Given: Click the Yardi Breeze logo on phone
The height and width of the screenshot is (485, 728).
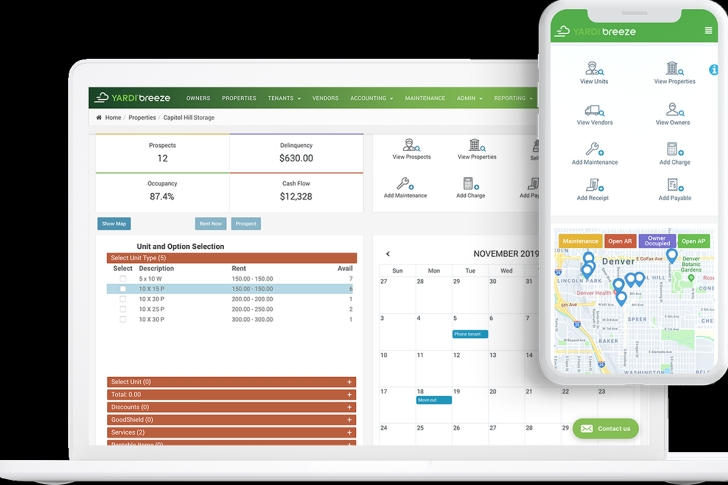Looking at the screenshot, I should pyautogui.click(x=596, y=31).
